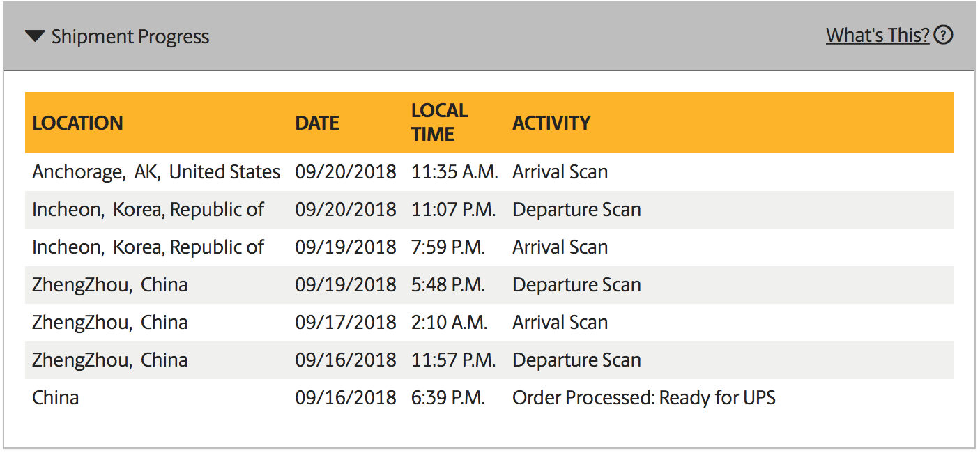Click the 09/17/2018 date cell
The image size is (980, 453).
pos(345,323)
